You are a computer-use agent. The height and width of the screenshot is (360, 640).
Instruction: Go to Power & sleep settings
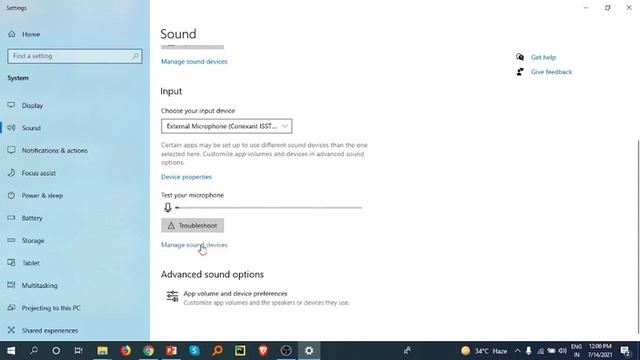coord(42,196)
